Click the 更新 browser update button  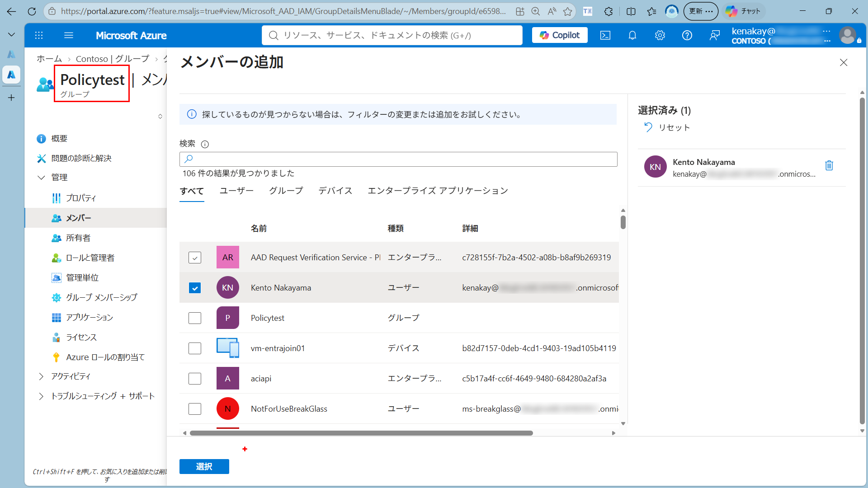tap(701, 11)
